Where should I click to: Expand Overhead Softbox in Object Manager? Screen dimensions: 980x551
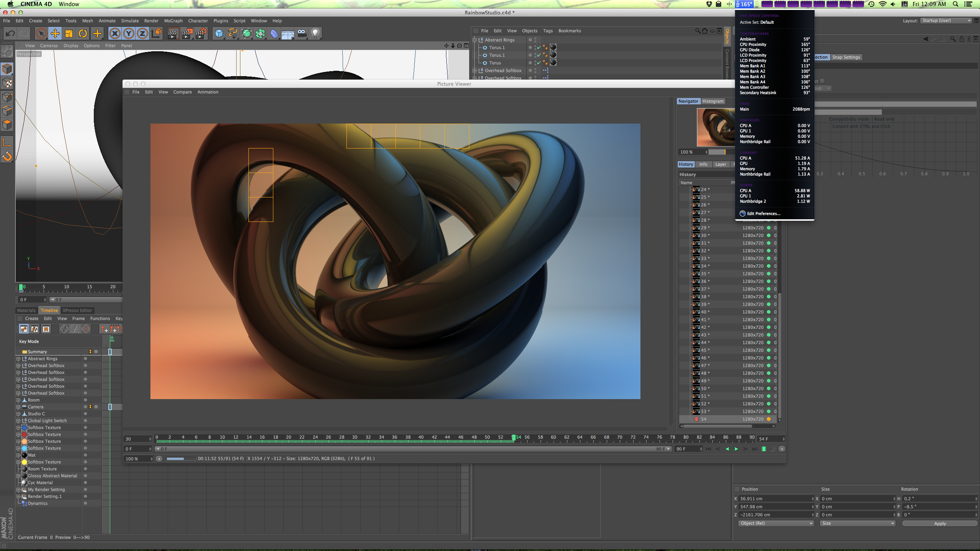pyautogui.click(x=475, y=70)
